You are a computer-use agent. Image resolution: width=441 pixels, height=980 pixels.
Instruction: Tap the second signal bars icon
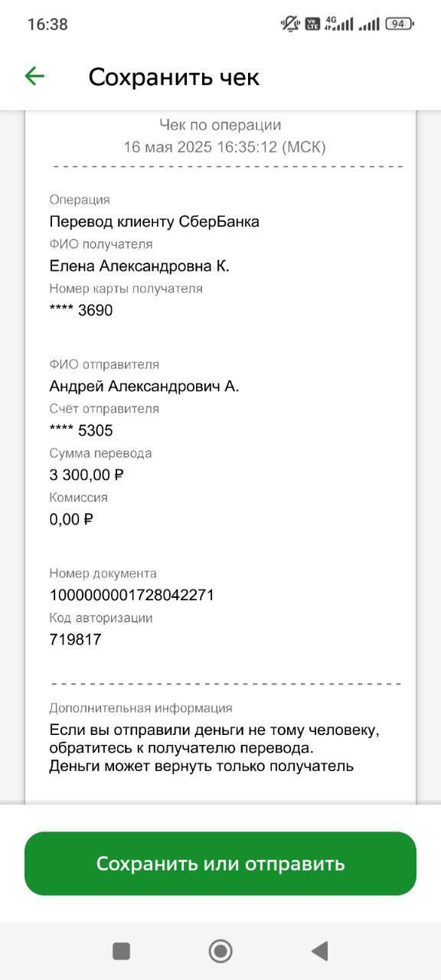(369, 24)
